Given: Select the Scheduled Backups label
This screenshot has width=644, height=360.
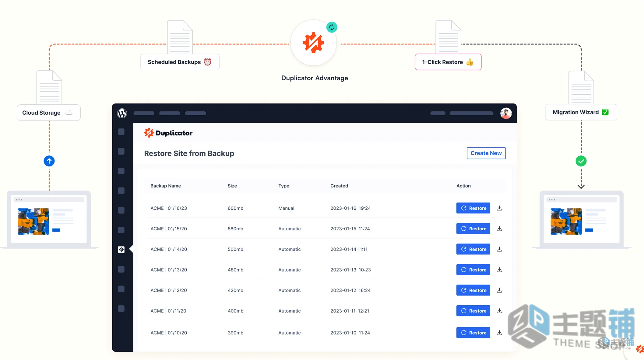Looking at the screenshot, I should (180, 62).
